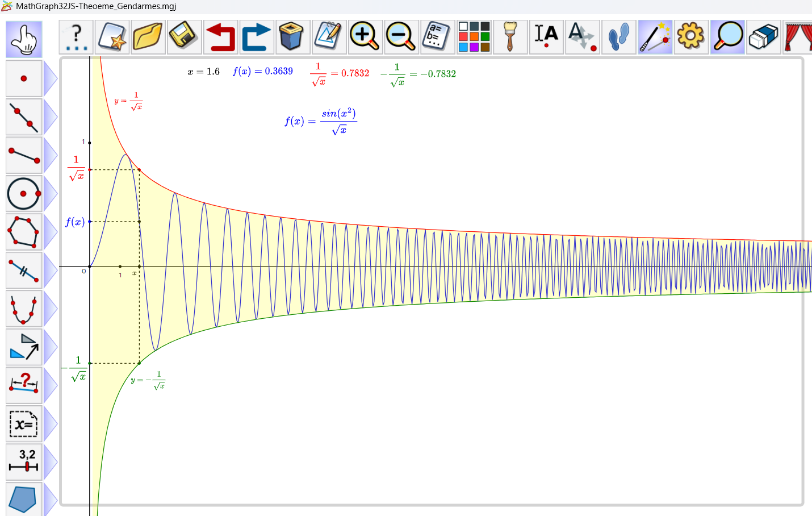
Task: Select the line through two points tool
Action: click(24, 117)
